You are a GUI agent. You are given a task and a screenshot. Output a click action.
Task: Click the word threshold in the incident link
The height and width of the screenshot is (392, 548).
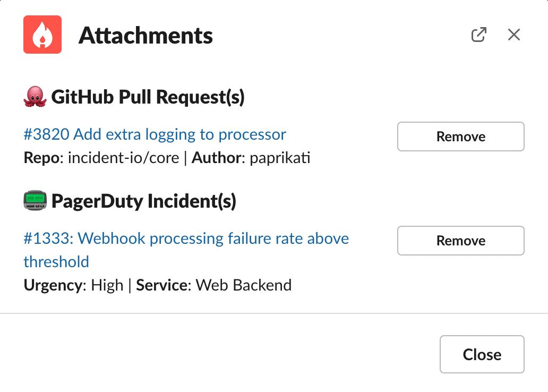pos(56,261)
